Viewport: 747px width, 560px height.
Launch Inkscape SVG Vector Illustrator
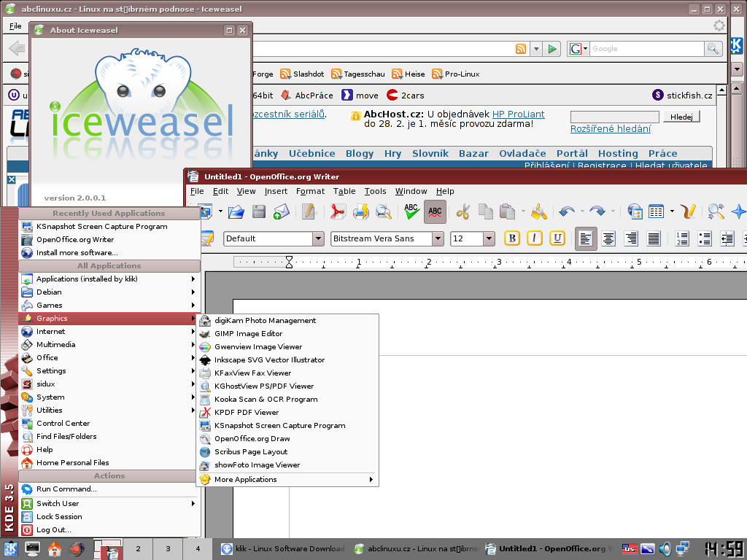287,360
